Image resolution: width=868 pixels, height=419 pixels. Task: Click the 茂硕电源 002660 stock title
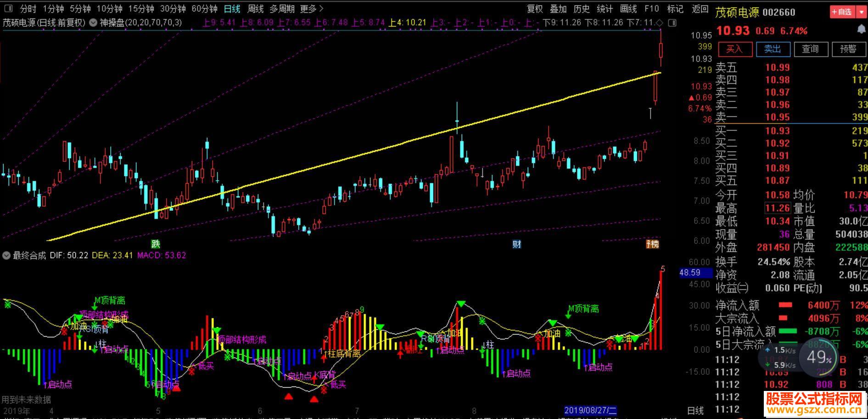755,12
